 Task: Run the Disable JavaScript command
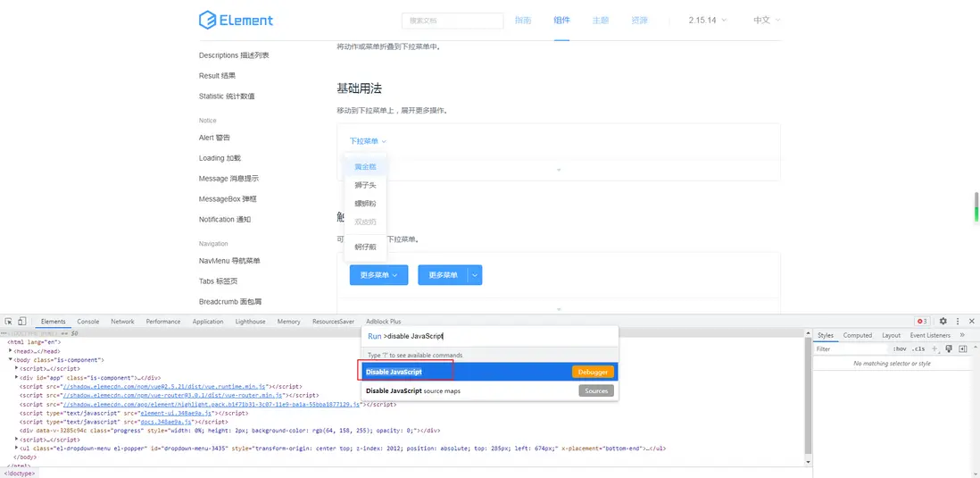click(x=489, y=372)
